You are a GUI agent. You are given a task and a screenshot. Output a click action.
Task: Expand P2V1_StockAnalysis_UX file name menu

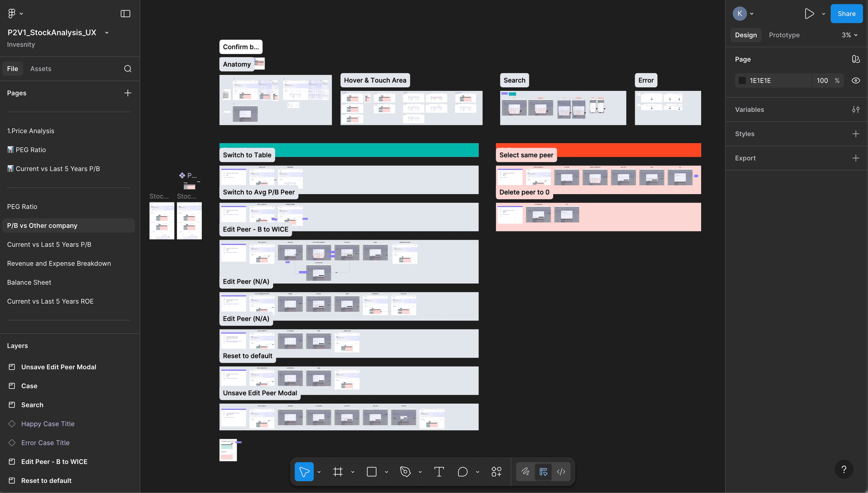(x=107, y=33)
